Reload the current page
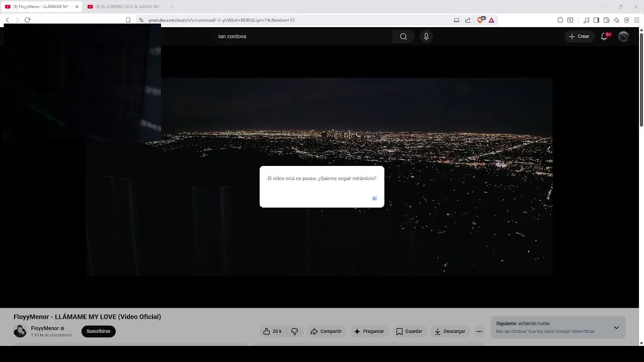Image resolution: width=644 pixels, height=362 pixels. (x=28, y=20)
